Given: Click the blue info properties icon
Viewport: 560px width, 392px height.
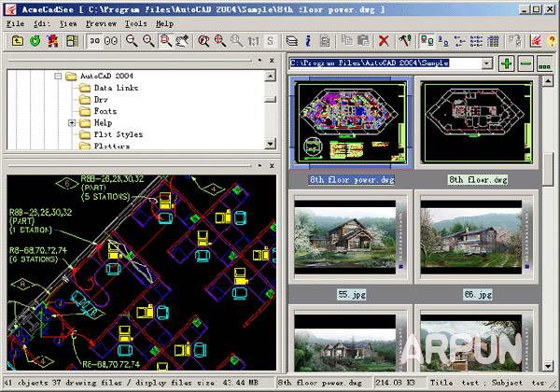Looking at the screenshot, I should (309, 41).
